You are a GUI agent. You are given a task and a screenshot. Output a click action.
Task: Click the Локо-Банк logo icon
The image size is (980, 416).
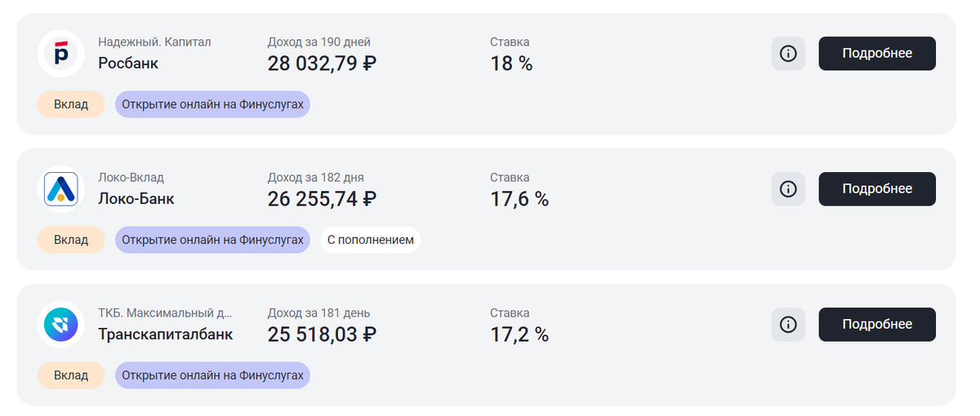[61, 188]
